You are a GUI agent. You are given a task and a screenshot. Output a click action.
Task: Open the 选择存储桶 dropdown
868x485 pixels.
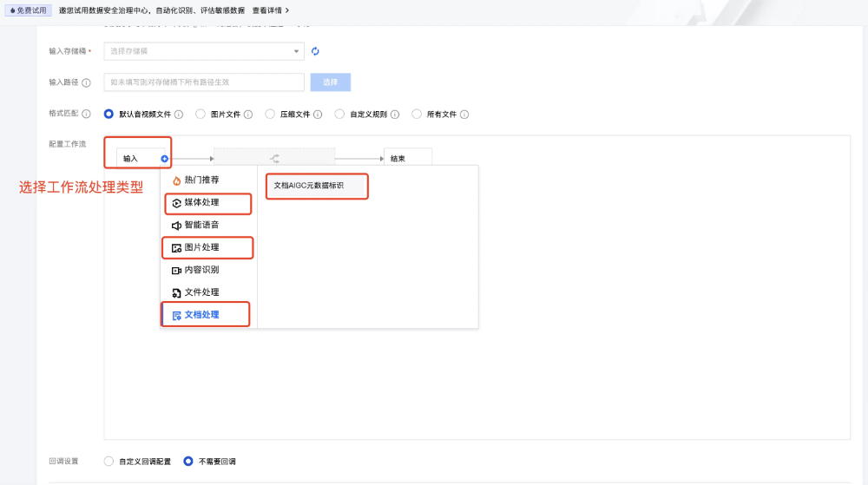[x=204, y=51]
